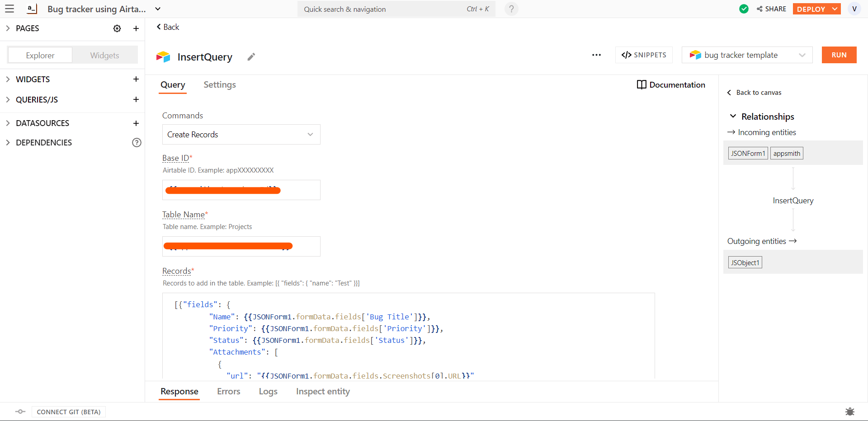
Task: Click the Documentation link
Action: point(671,85)
